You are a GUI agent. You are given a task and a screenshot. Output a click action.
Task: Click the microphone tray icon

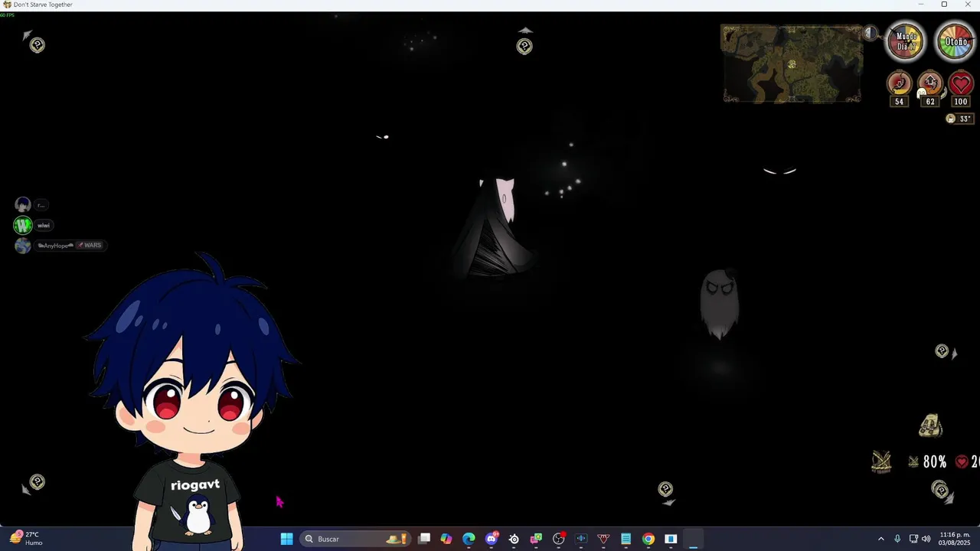click(897, 539)
